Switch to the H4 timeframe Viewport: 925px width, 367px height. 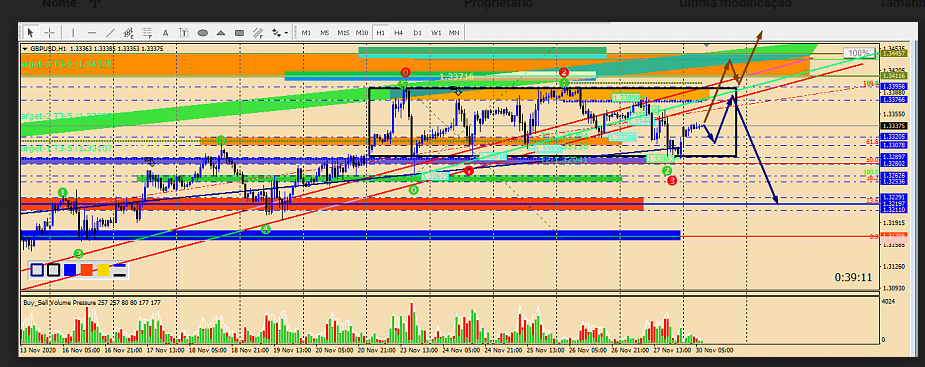[x=399, y=32]
